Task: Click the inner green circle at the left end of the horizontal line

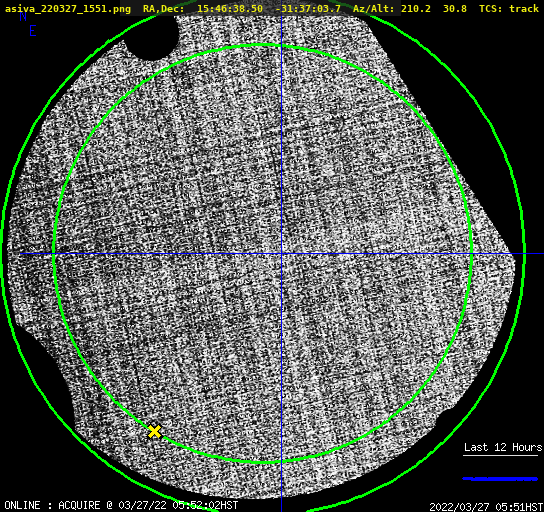Action: 54,254
